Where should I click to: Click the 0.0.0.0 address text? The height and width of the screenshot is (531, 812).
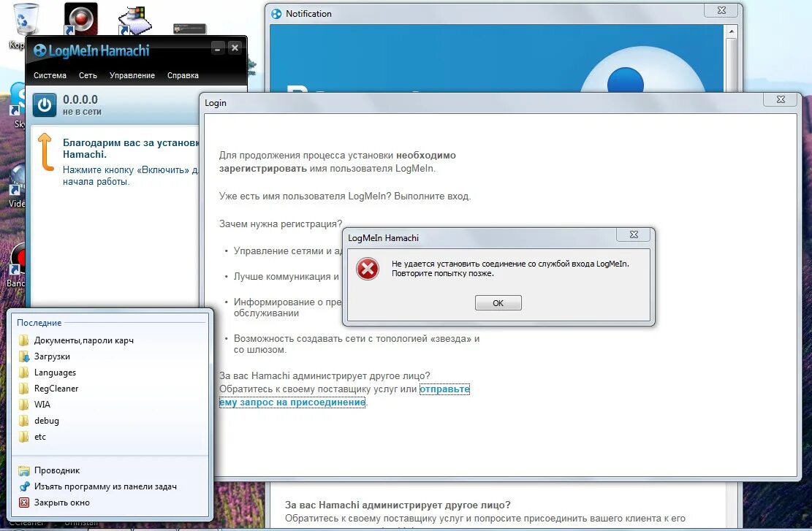click(x=80, y=99)
